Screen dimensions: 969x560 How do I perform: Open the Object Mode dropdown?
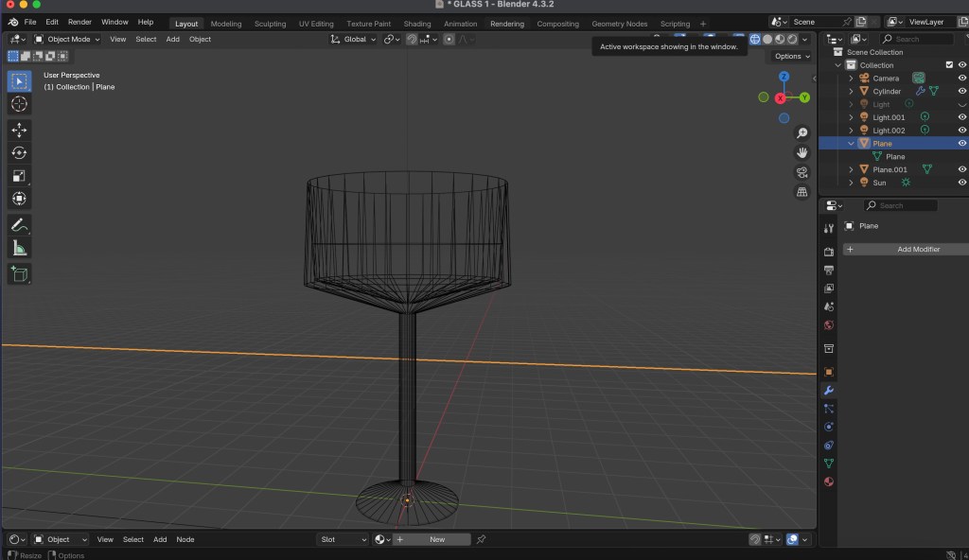pyautogui.click(x=68, y=39)
